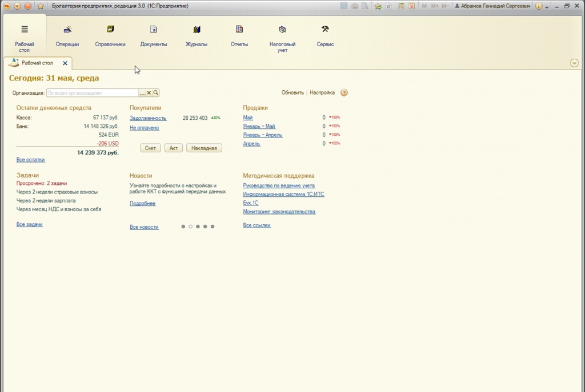Open the Настройка link
585x392 pixels.
[322, 92]
